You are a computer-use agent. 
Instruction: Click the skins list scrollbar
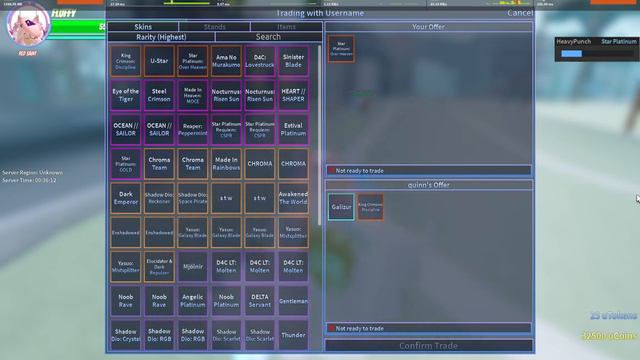click(319, 135)
